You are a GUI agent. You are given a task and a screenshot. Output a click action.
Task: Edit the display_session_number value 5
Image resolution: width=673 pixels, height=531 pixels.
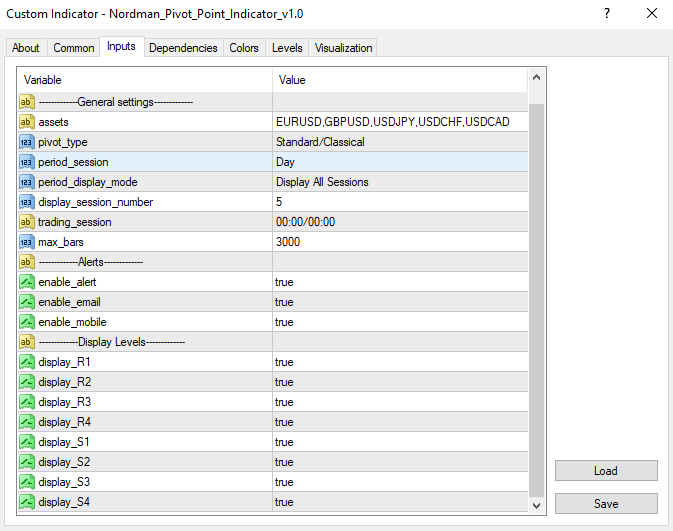coord(400,202)
